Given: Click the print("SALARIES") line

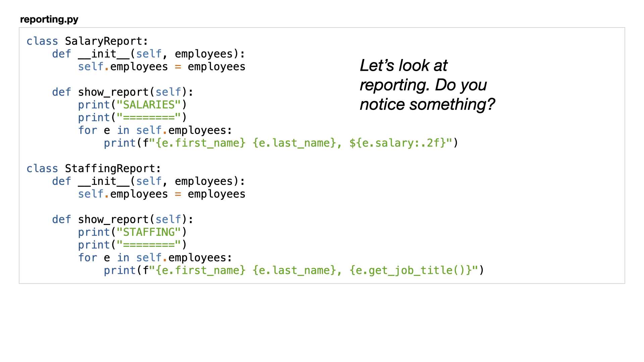Looking at the screenshot, I should (x=132, y=105).
